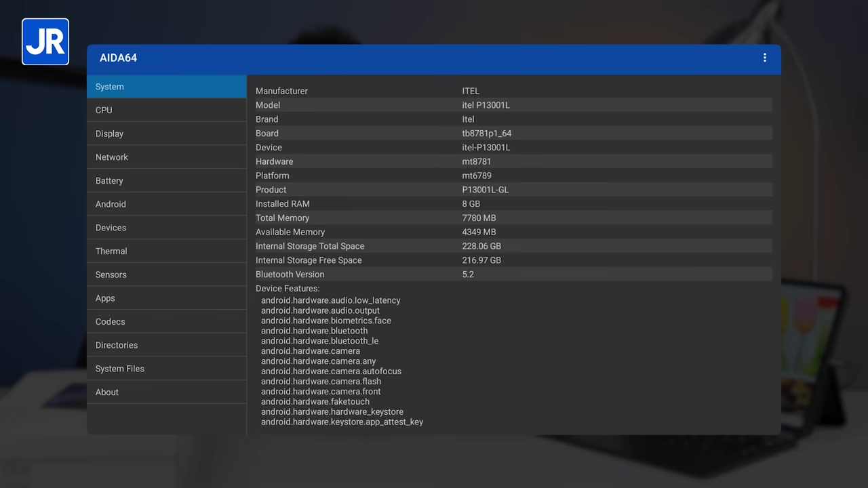The width and height of the screenshot is (868, 488).
Task: Click the android.hardware.bluetooth feature entry
Action: (x=314, y=331)
